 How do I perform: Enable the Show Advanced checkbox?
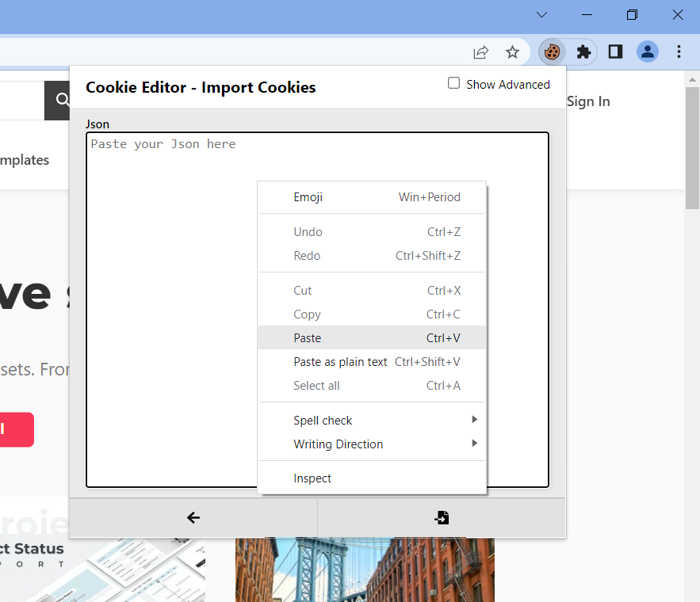click(453, 83)
